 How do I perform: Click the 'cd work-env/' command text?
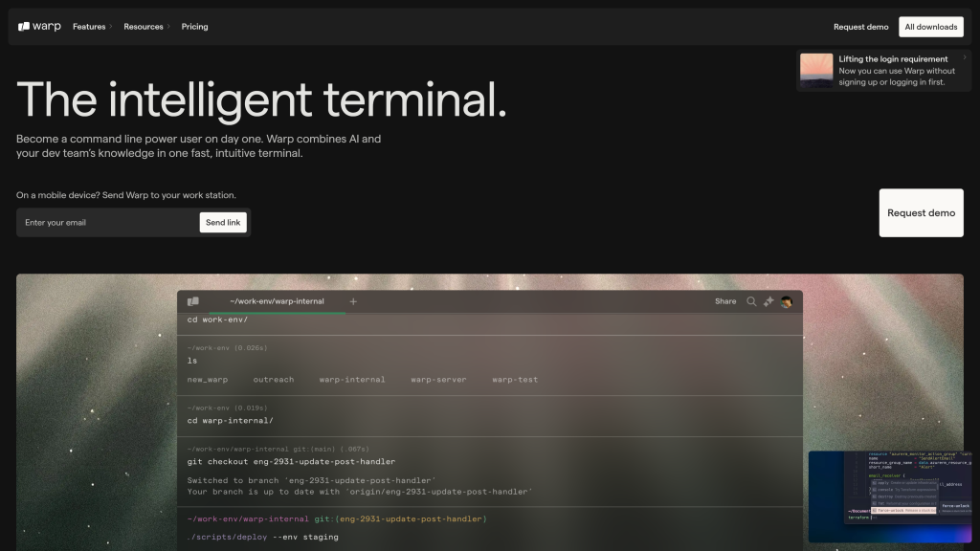217,320
